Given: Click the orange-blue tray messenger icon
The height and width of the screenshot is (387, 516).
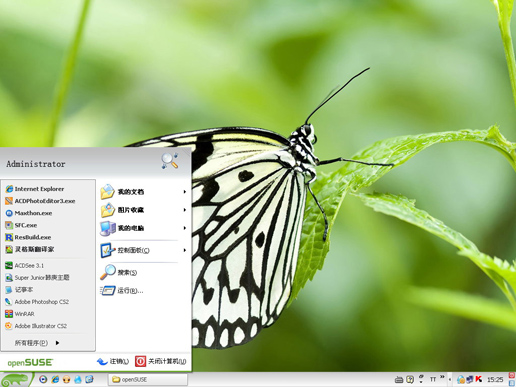Looking at the screenshot, I should click(461, 379).
